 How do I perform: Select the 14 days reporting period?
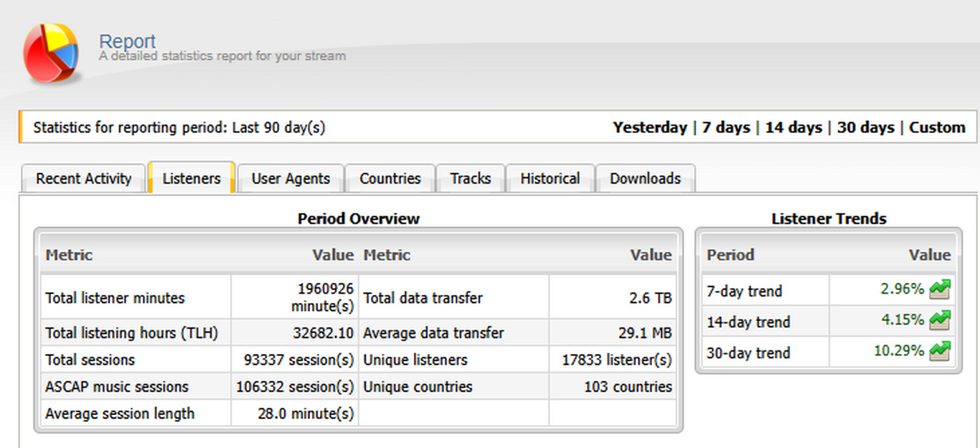coord(793,128)
